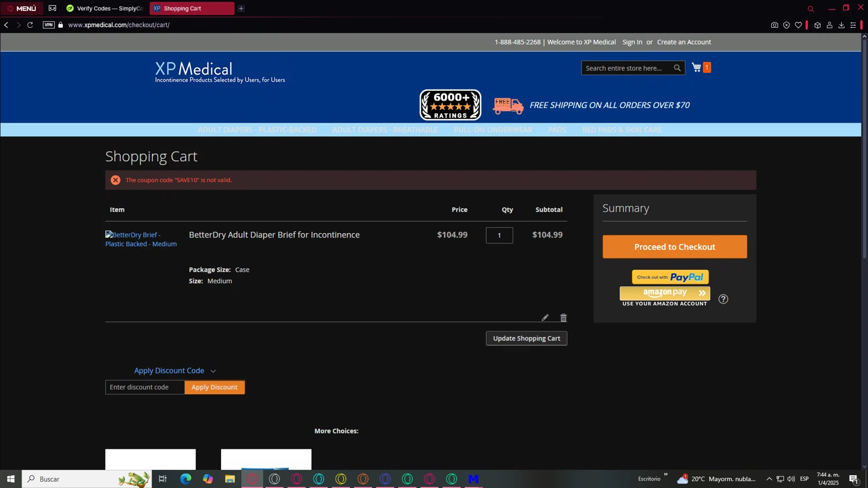Click the Buscar taskbar search box
Screen dimensions: 868x488
coord(87,479)
